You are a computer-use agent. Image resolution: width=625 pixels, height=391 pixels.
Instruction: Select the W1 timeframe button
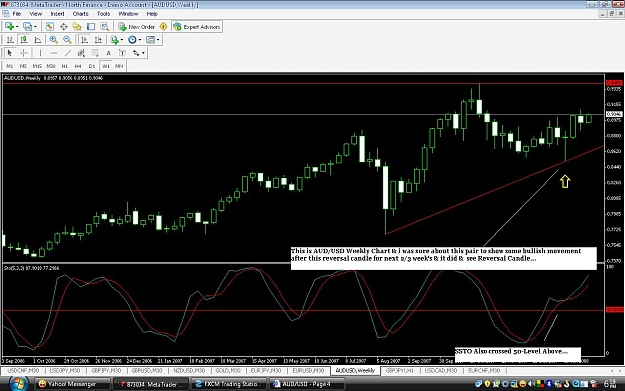pos(106,66)
